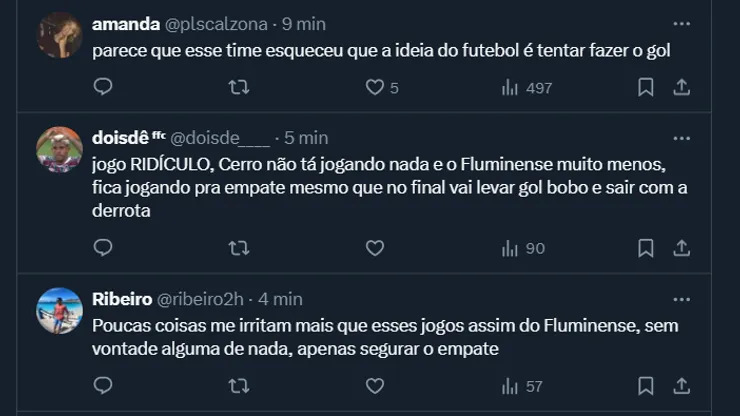The width and height of the screenshot is (740, 416).
Task: Open amanda's profile picture
Action: tap(60, 36)
